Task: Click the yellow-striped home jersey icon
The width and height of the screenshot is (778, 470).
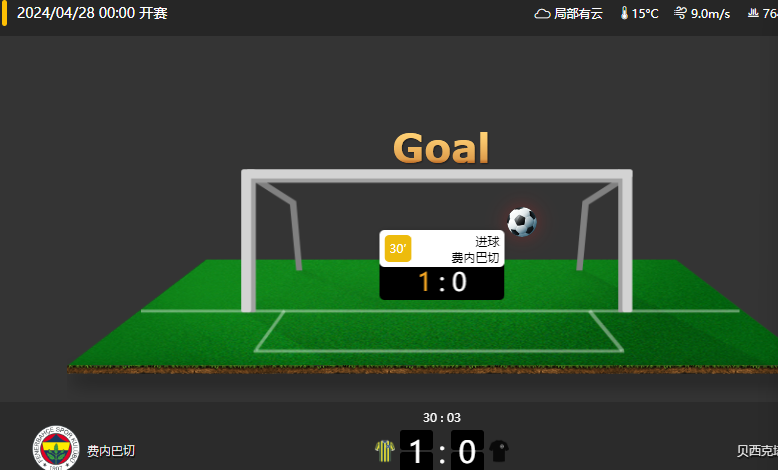Action: pos(385,451)
